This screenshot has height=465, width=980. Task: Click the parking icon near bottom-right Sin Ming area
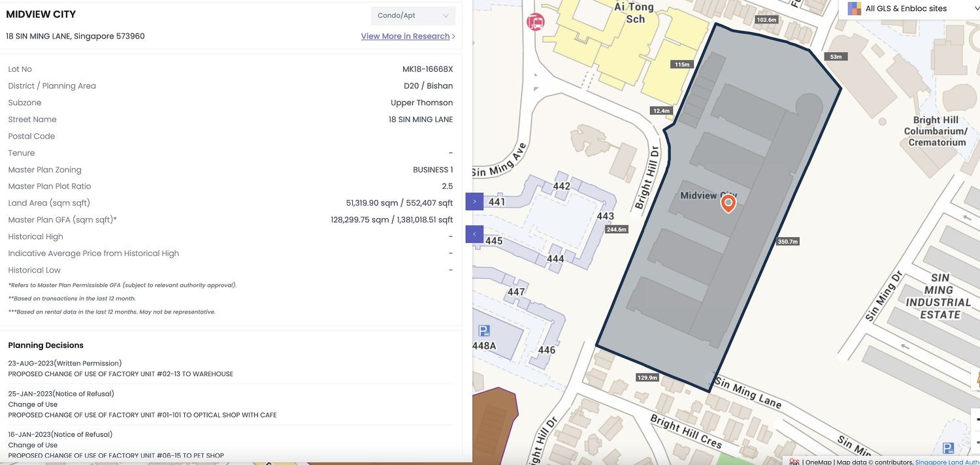tap(948, 448)
